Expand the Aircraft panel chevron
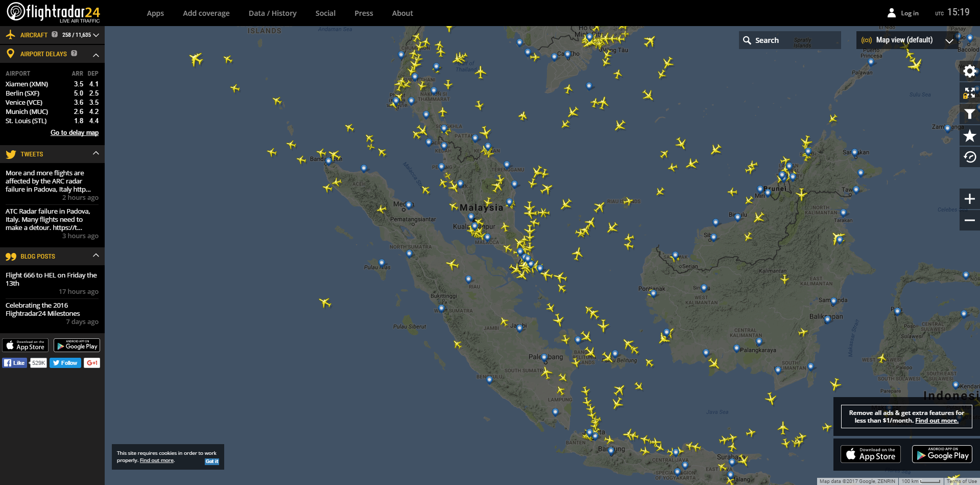This screenshot has width=980, height=485. [96, 35]
